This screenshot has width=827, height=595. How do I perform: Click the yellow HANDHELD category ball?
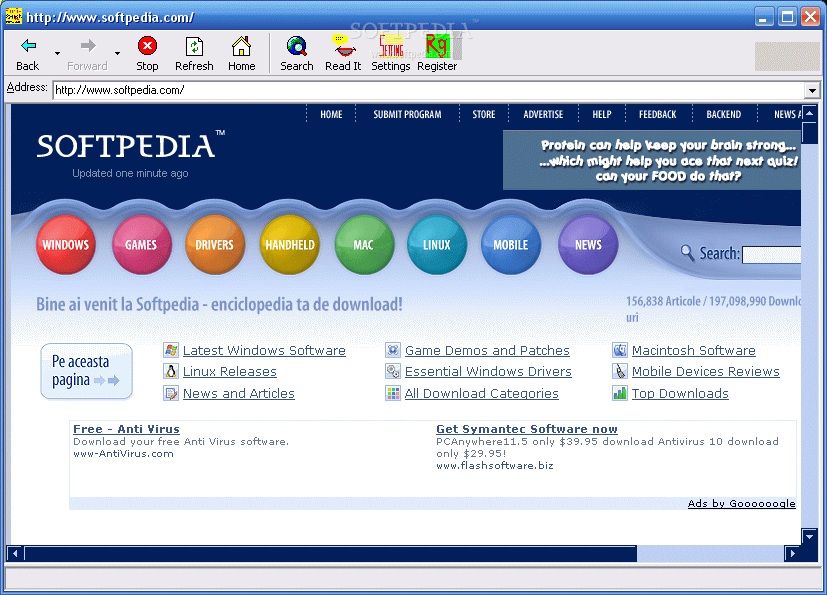coord(290,245)
